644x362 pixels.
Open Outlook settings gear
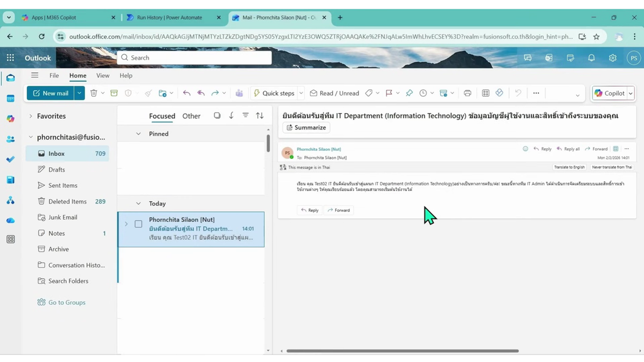(x=613, y=58)
